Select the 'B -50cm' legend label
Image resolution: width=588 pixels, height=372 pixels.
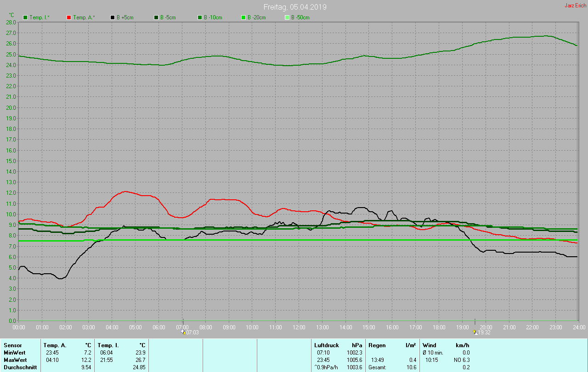[x=300, y=17]
